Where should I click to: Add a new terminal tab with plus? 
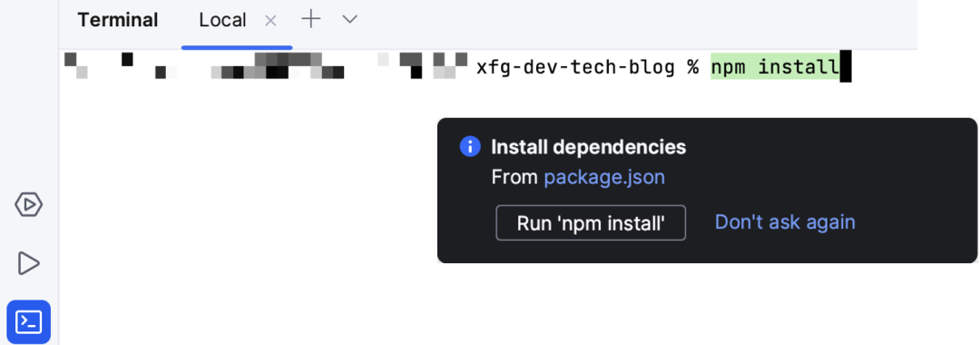pos(310,19)
